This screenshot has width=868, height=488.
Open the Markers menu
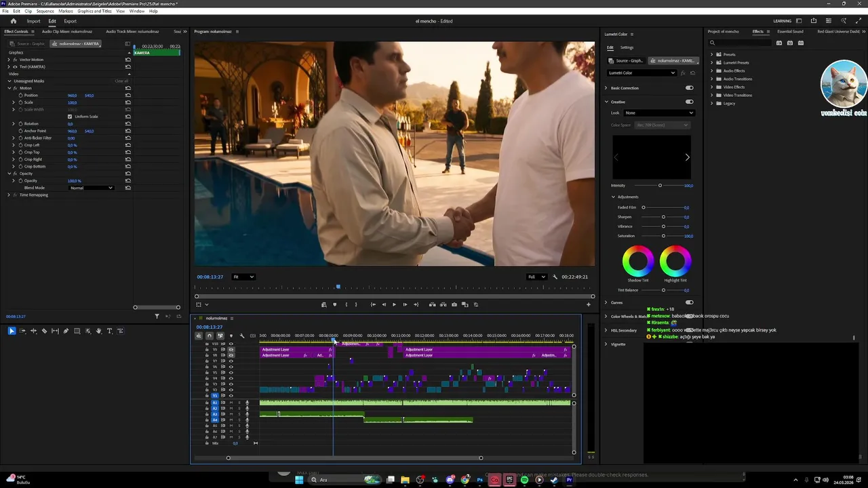point(66,12)
